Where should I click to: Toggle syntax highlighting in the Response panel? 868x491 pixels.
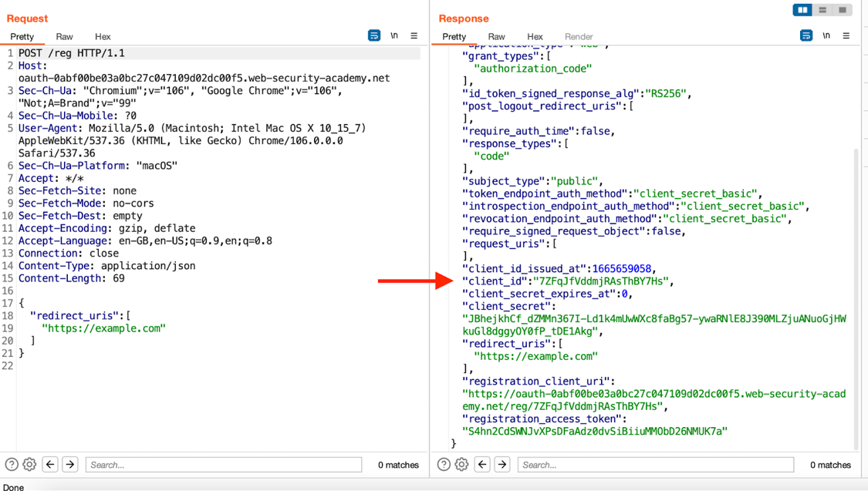coord(805,35)
